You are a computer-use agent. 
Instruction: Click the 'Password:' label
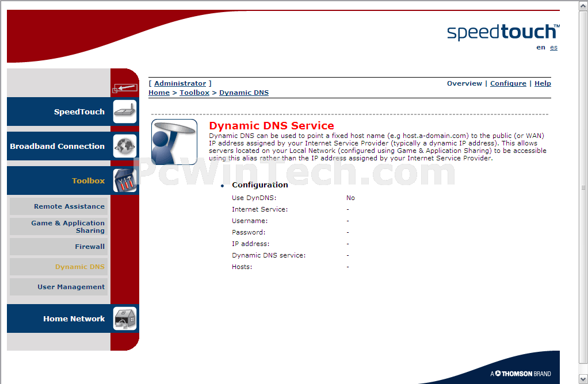[249, 232]
